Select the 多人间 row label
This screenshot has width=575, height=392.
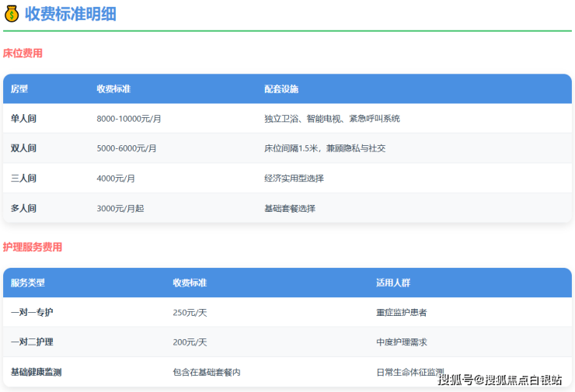pos(23,208)
